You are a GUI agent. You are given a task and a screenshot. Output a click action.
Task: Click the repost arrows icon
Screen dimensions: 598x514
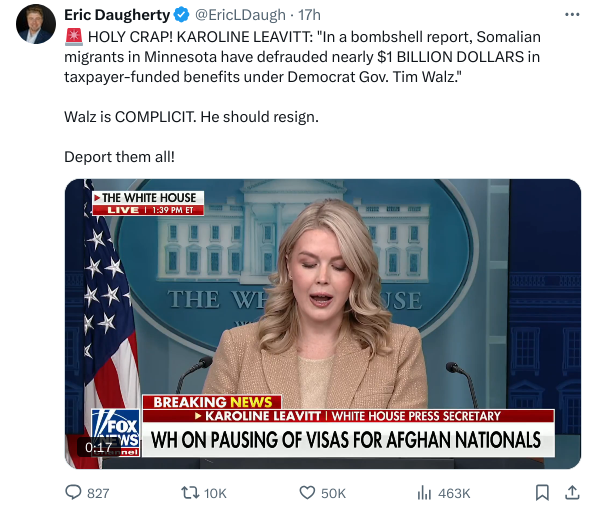[190, 492]
